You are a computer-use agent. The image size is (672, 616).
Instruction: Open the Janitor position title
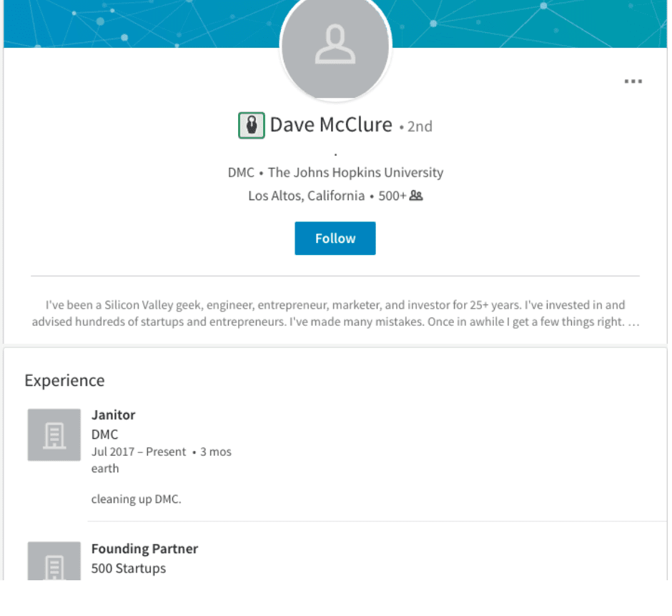pos(113,415)
